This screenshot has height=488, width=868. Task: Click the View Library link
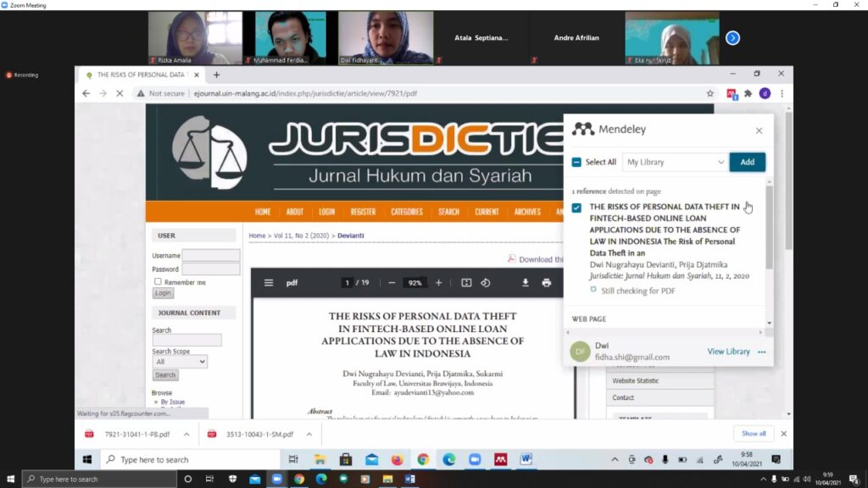point(728,352)
